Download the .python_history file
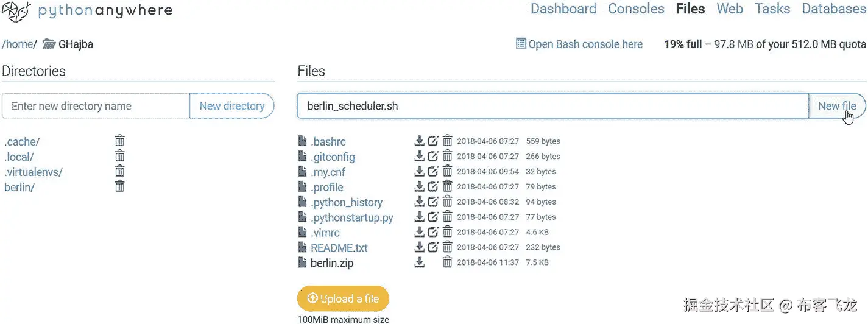The width and height of the screenshot is (868, 324). click(419, 202)
